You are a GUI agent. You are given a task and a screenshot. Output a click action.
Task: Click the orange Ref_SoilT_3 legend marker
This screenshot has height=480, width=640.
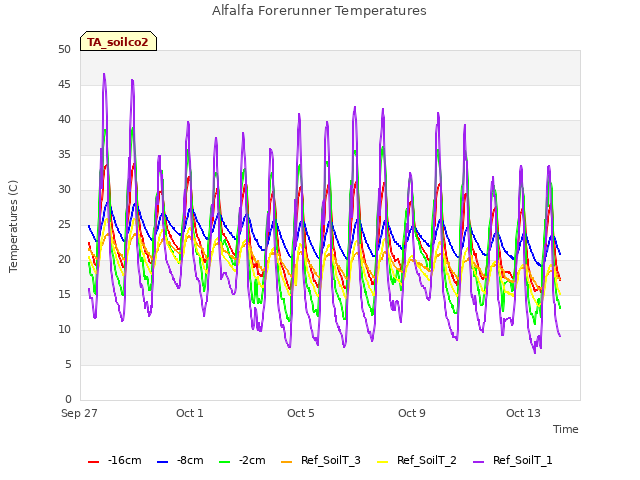287,462
